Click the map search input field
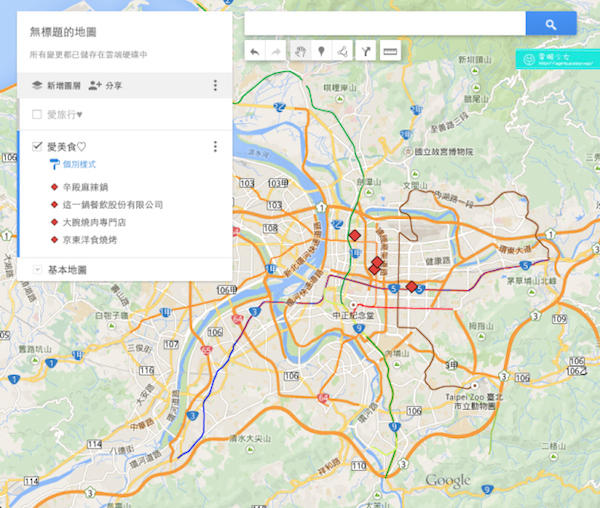This screenshot has width=600, height=508. pos(385,24)
